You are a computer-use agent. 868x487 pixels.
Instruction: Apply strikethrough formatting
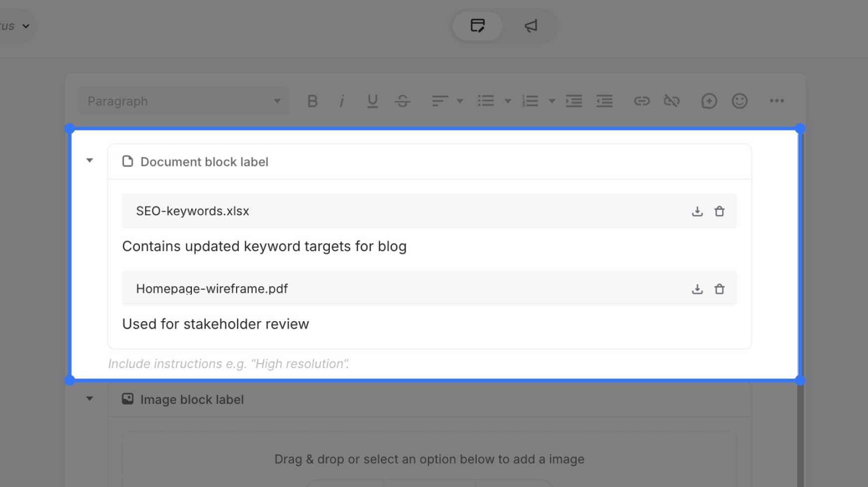(403, 101)
